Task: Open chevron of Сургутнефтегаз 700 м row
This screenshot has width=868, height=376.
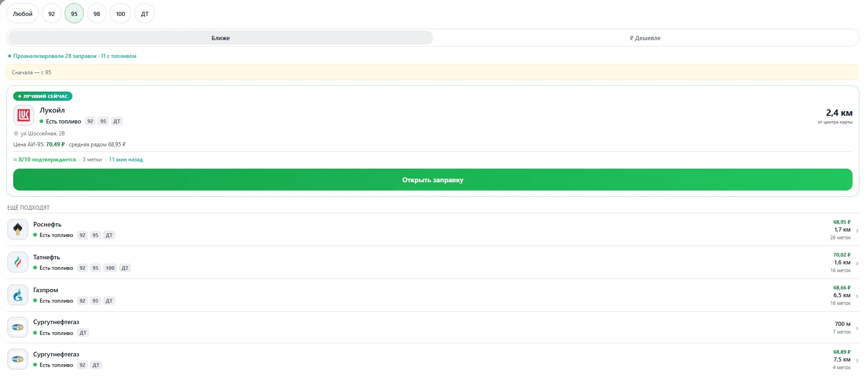Action: [x=857, y=328]
